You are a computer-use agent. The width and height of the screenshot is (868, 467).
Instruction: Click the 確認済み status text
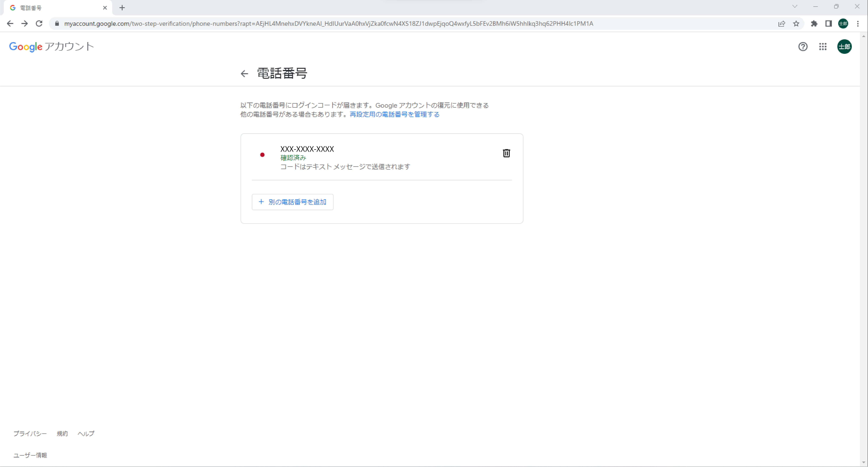coord(293,158)
